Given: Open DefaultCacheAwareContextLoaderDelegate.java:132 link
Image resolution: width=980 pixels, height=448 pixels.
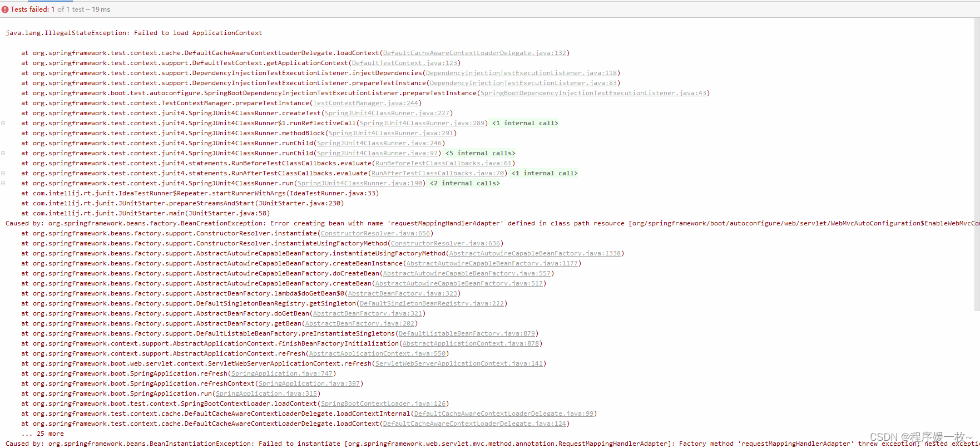Looking at the screenshot, I should 474,53.
